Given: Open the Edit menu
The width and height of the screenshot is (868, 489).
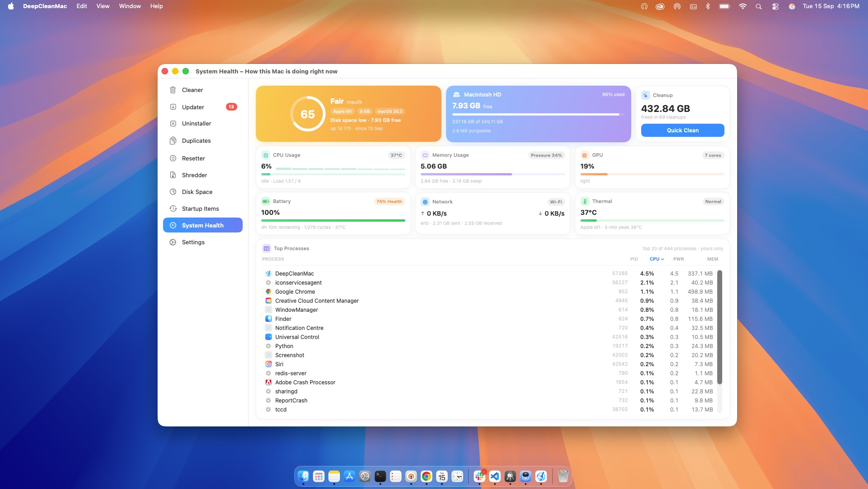Looking at the screenshot, I should point(82,6).
